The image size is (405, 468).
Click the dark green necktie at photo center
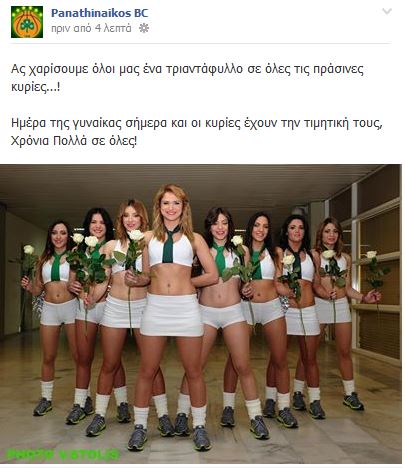(169, 245)
